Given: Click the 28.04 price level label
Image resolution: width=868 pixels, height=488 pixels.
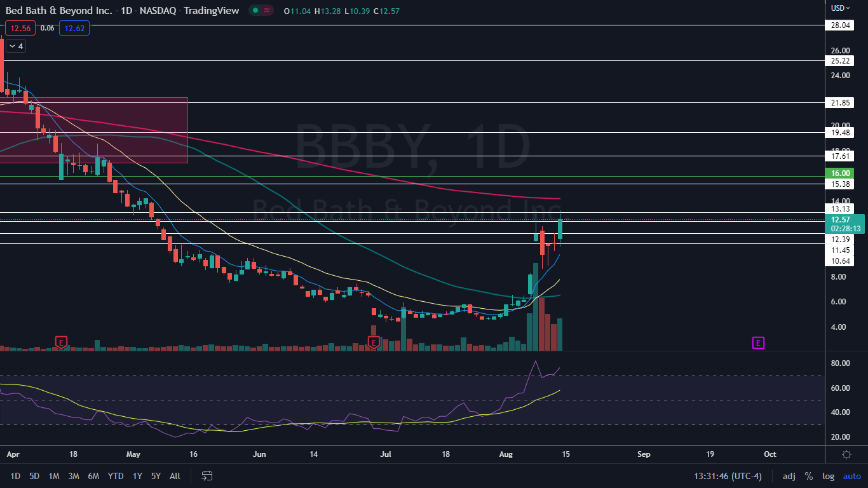Looking at the screenshot, I should pos(841,25).
